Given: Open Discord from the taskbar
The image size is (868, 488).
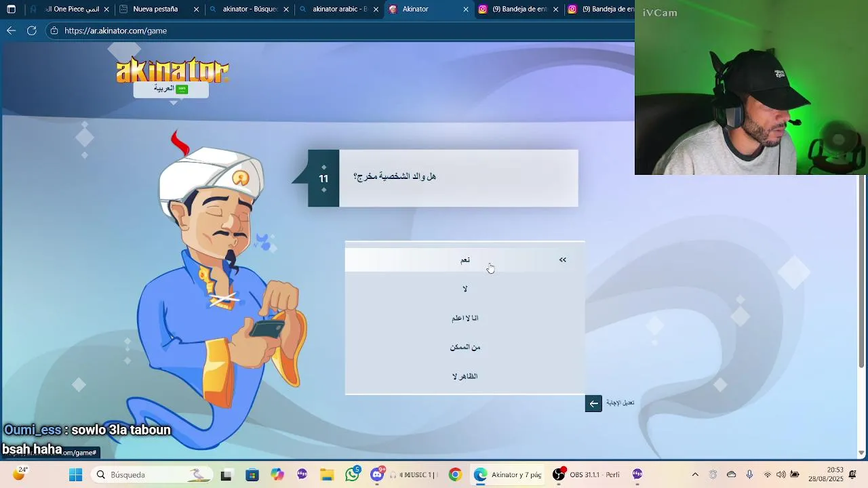Looking at the screenshot, I should pos(378,474).
